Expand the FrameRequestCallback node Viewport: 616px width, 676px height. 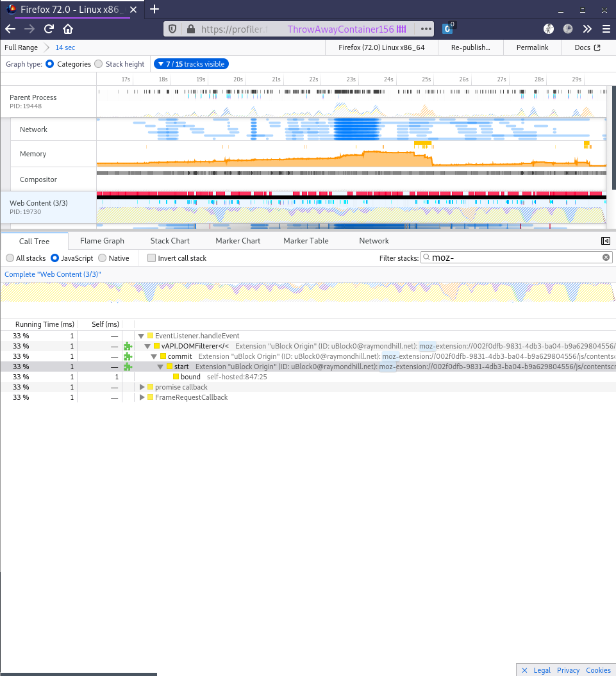tap(142, 397)
